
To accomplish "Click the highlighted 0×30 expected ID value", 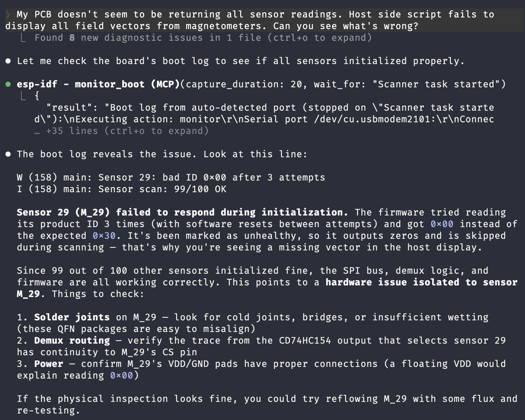I will point(104,236).
